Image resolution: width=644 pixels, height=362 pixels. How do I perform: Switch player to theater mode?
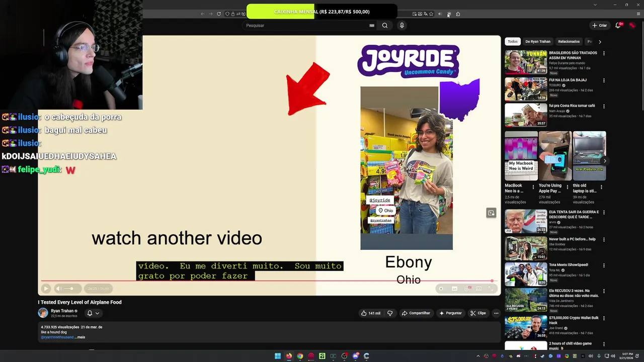[478, 289]
